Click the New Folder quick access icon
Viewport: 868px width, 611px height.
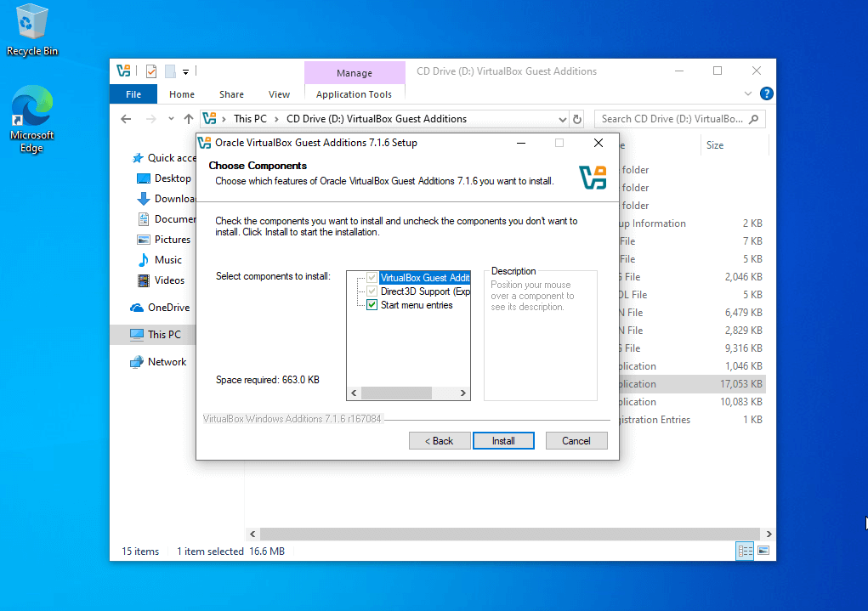pyautogui.click(x=170, y=71)
